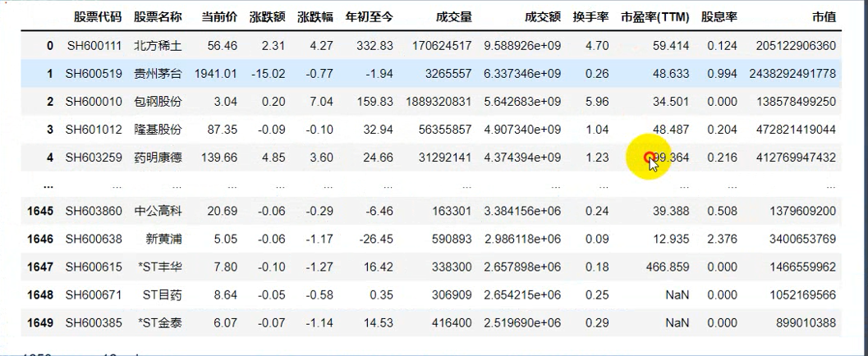The width and height of the screenshot is (868, 356).
Task: Click row index 0
Action: click(x=50, y=46)
